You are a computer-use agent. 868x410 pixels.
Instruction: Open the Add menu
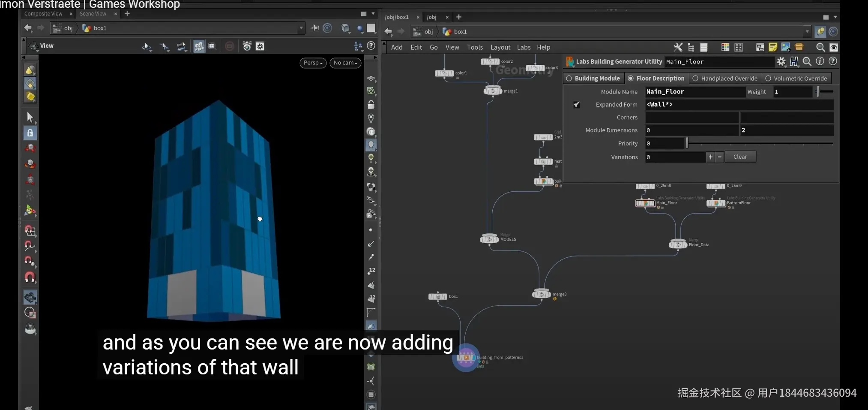(x=397, y=47)
